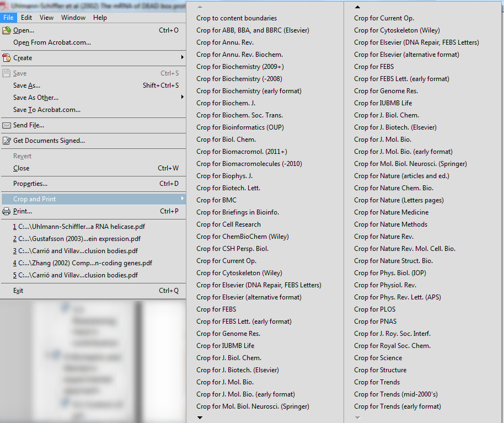Click the Send File envelope icon
This screenshot has height=423, width=504.
click(7, 125)
